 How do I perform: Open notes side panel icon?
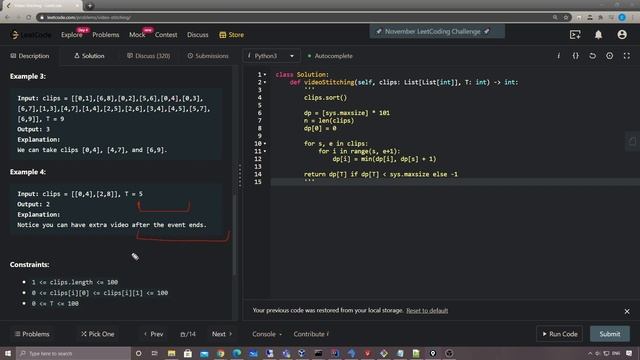pyautogui.click(x=632, y=142)
